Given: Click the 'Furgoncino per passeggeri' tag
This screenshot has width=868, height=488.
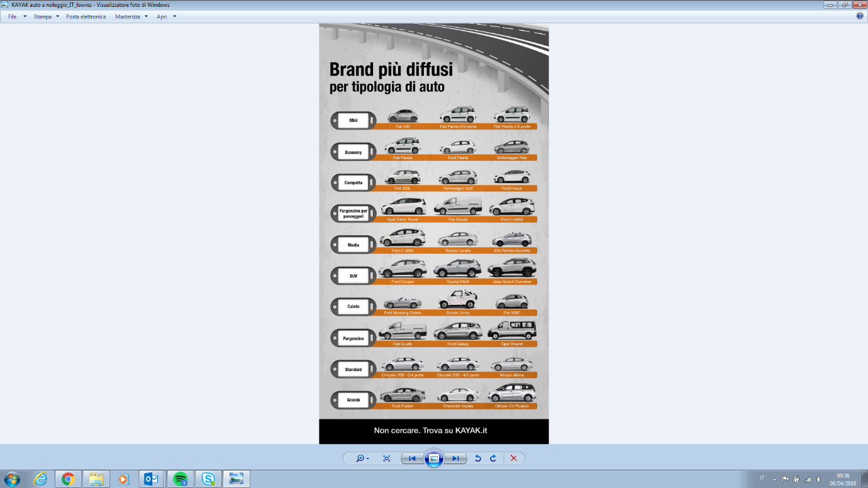Looking at the screenshot, I should 353,213.
